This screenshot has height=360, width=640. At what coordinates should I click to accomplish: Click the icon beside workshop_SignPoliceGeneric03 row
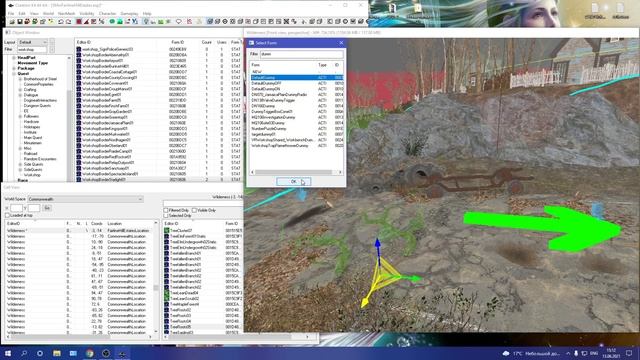pos(79,49)
